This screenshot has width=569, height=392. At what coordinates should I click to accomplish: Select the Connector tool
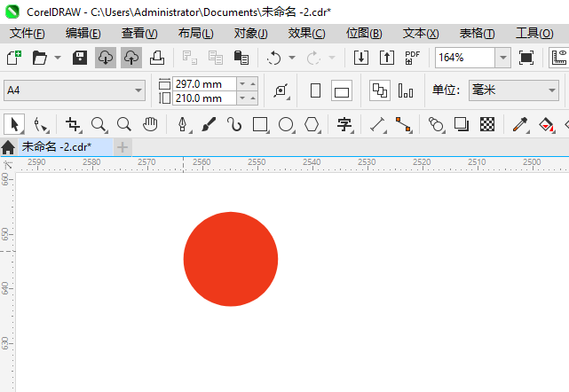404,125
